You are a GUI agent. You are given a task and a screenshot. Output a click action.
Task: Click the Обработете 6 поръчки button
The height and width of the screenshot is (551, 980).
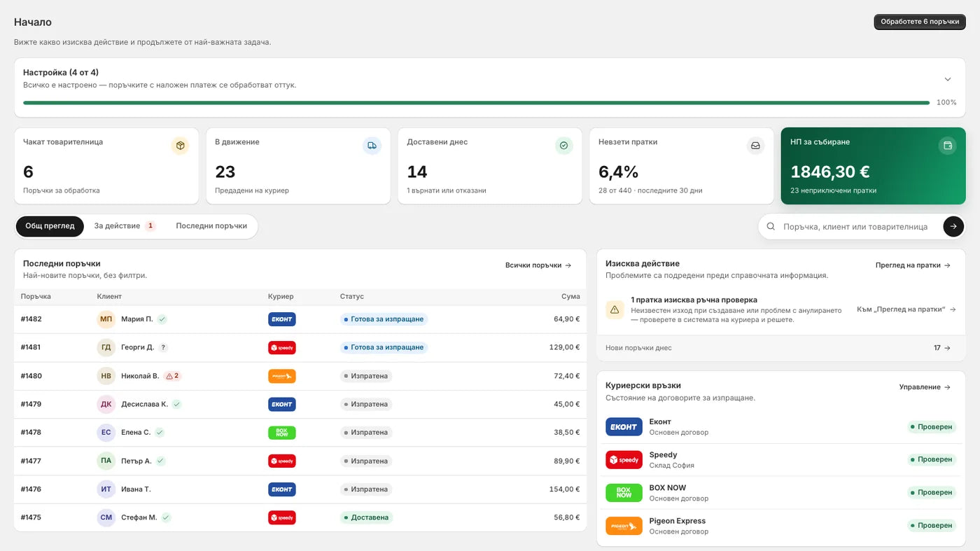(920, 22)
